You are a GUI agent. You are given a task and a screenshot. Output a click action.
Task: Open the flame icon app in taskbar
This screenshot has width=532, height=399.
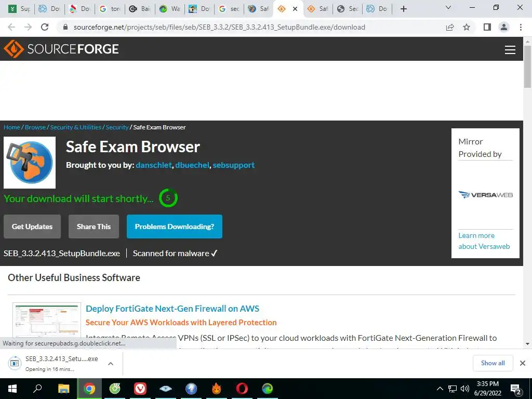point(217,389)
